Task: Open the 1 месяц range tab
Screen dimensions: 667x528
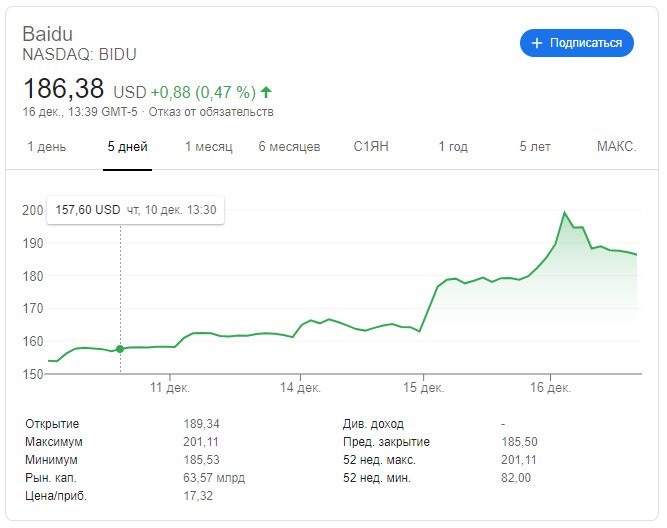Action: pyautogui.click(x=208, y=147)
